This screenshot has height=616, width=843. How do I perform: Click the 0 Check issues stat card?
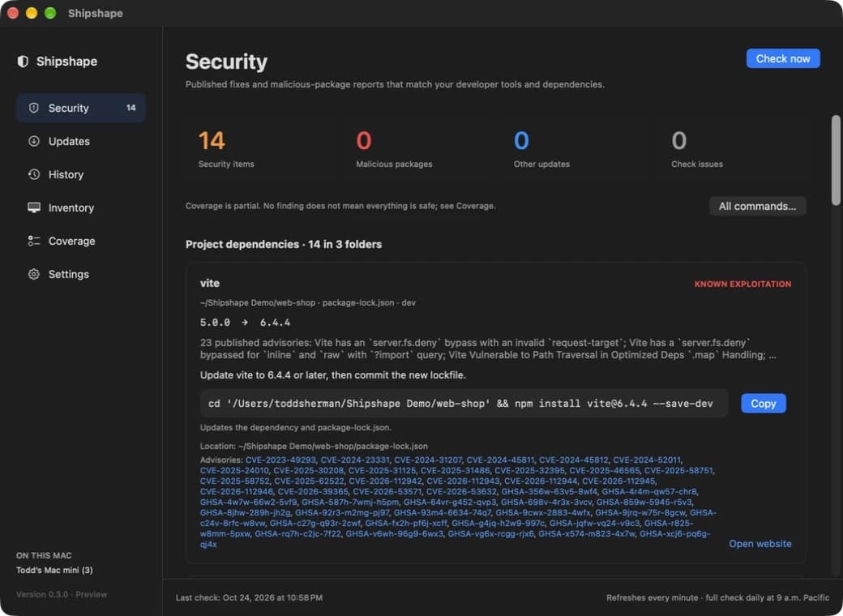732,150
